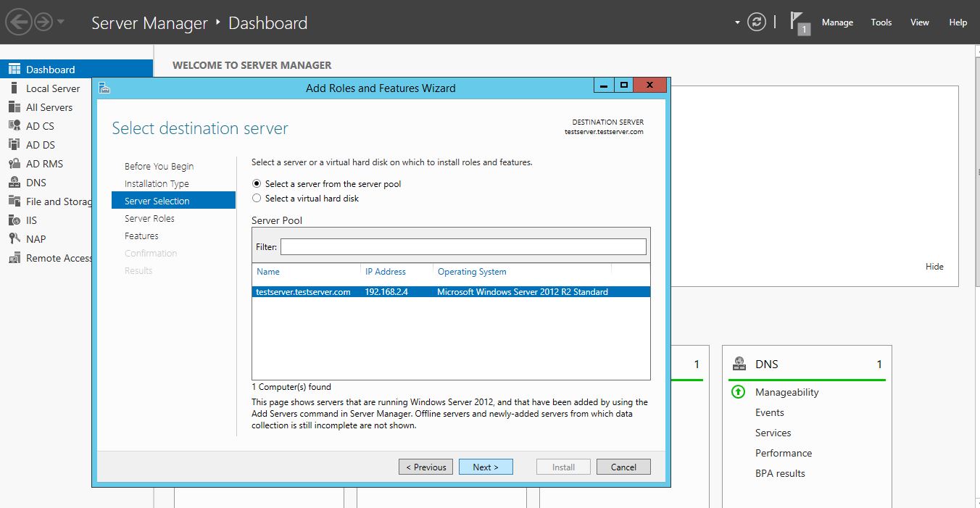
Task: Open the Manage menu
Action: [837, 22]
